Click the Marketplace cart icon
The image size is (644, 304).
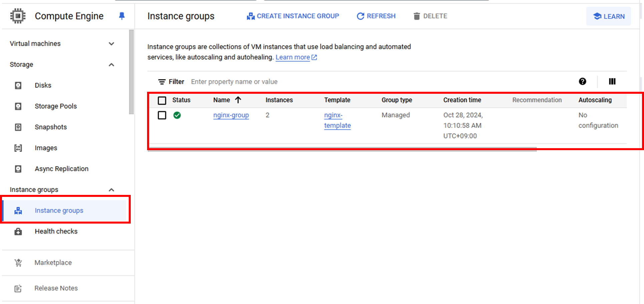coord(18,263)
